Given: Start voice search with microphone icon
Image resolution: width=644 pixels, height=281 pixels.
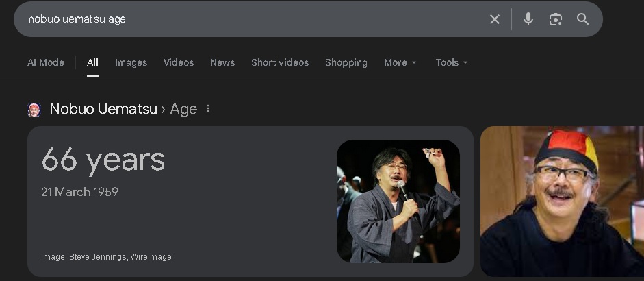Looking at the screenshot, I should pos(528,19).
